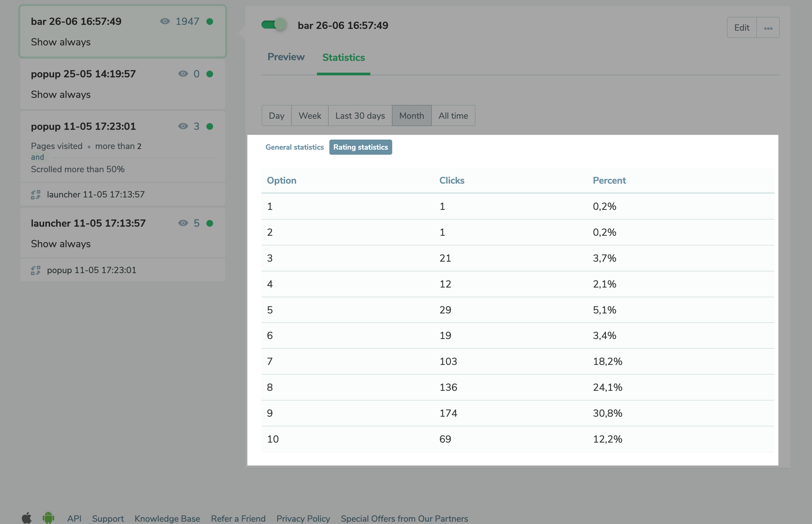Select the All time period filter

(x=453, y=116)
